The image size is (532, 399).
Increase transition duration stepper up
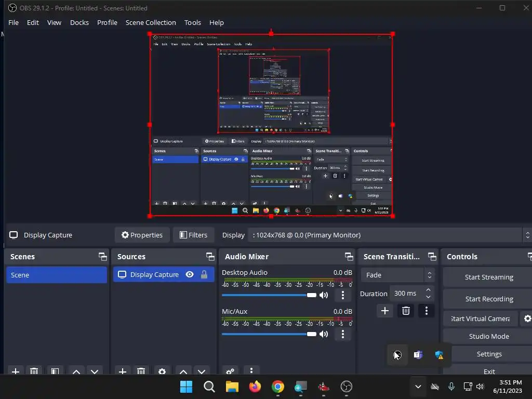(x=428, y=290)
